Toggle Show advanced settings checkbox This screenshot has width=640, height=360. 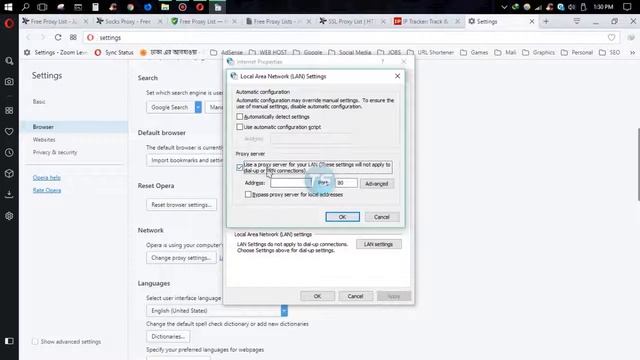point(35,342)
